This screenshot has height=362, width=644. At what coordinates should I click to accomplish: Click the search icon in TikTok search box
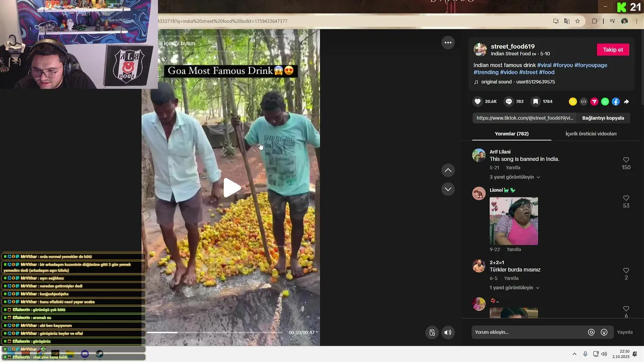(x=305, y=44)
